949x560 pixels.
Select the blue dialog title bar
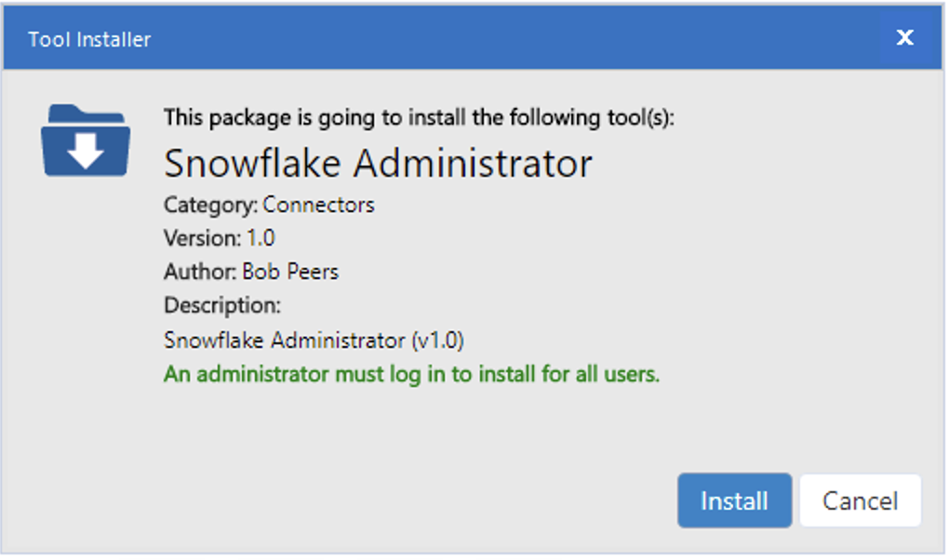465,38
